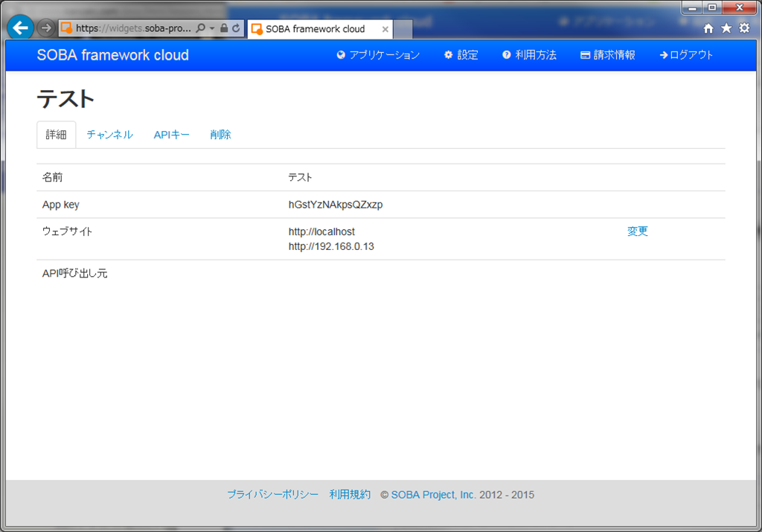Click the テスト page heading
Screen dimensions: 762x532
tap(65, 99)
